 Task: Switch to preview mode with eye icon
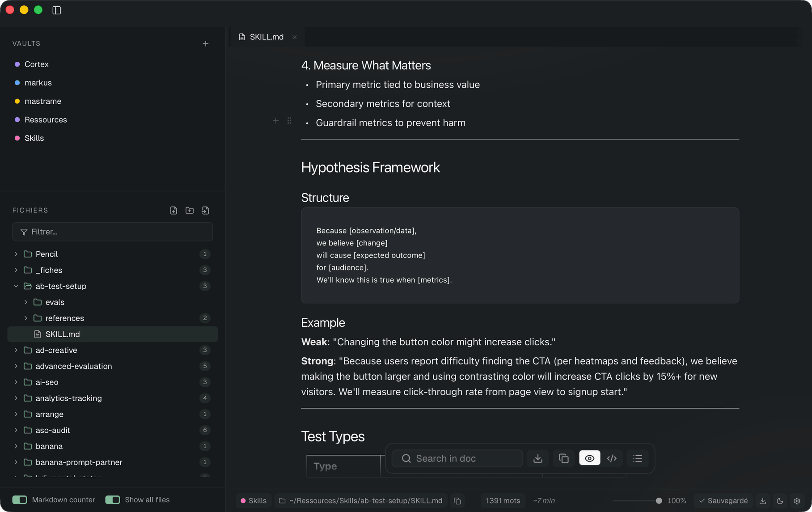(x=590, y=458)
